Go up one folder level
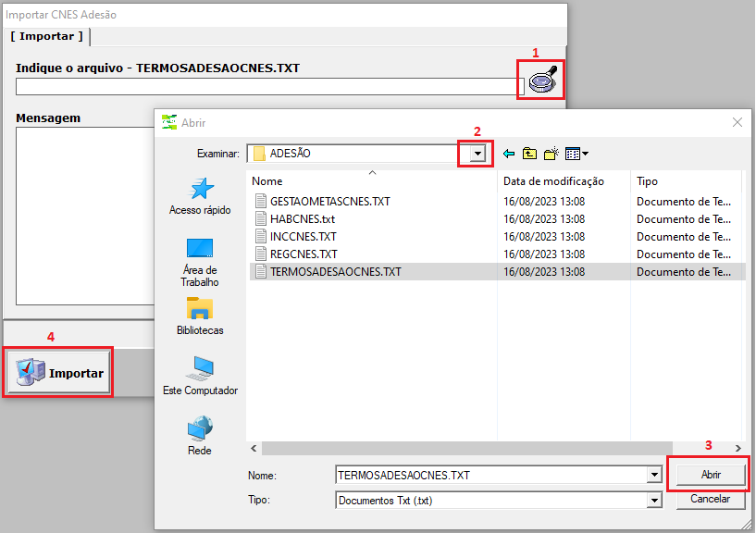The width and height of the screenshot is (756, 533). 529,154
